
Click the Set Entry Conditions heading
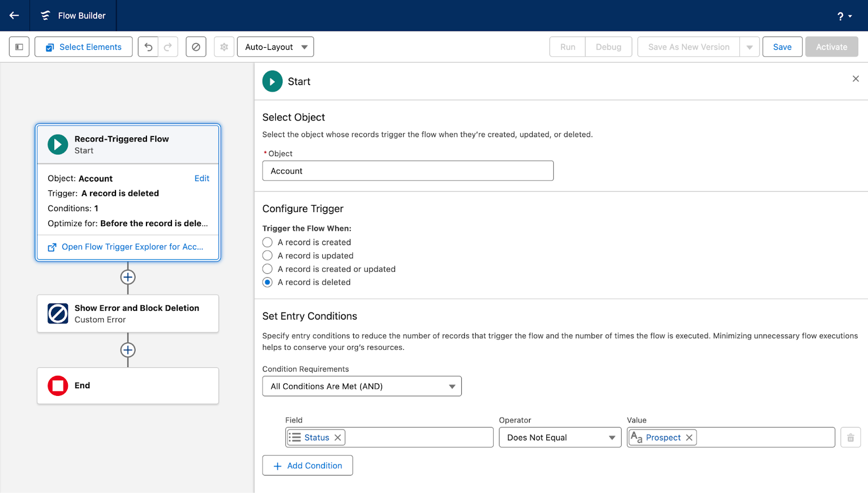point(310,316)
